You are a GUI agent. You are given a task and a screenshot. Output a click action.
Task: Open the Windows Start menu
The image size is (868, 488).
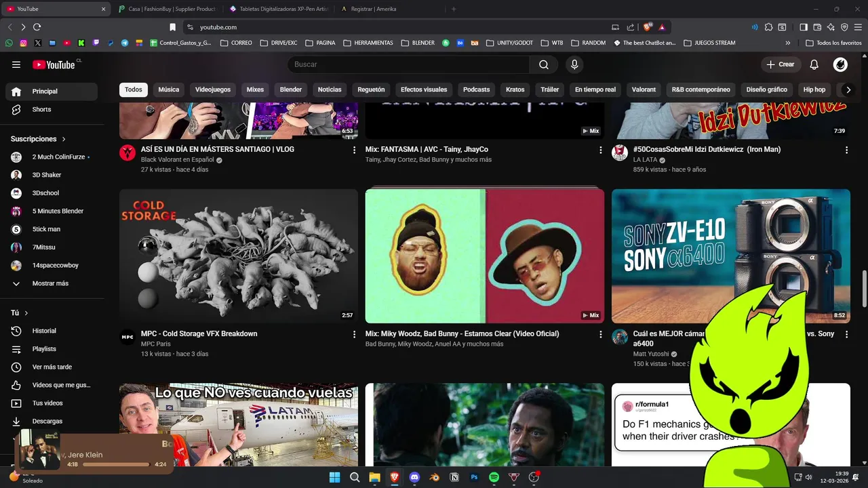334,477
